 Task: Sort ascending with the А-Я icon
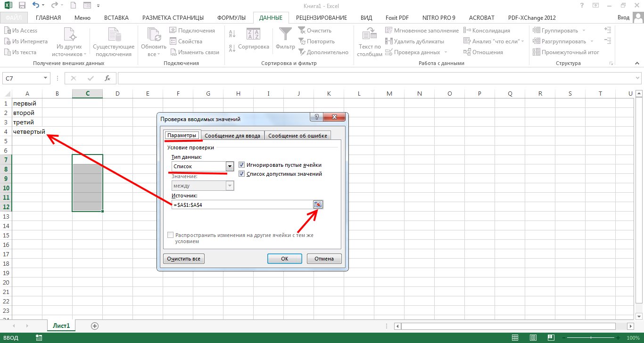(x=232, y=34)
